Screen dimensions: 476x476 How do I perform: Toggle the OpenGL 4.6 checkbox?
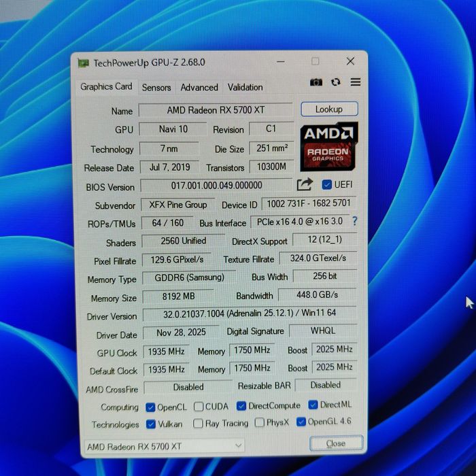[301, 422]
